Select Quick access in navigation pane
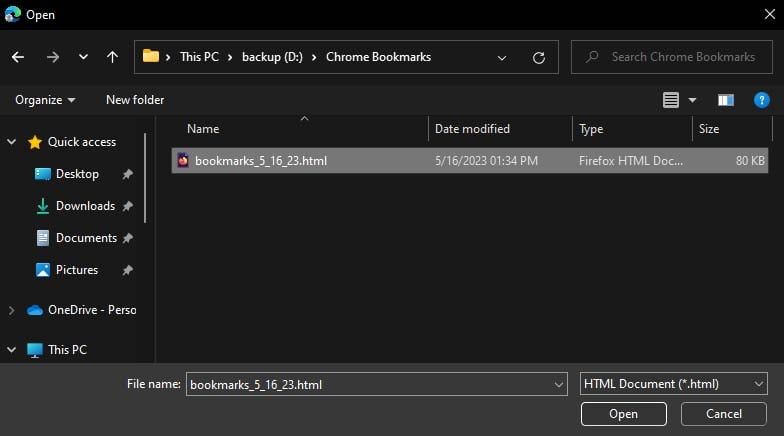784x436 pixels. (x=82, y=142)
